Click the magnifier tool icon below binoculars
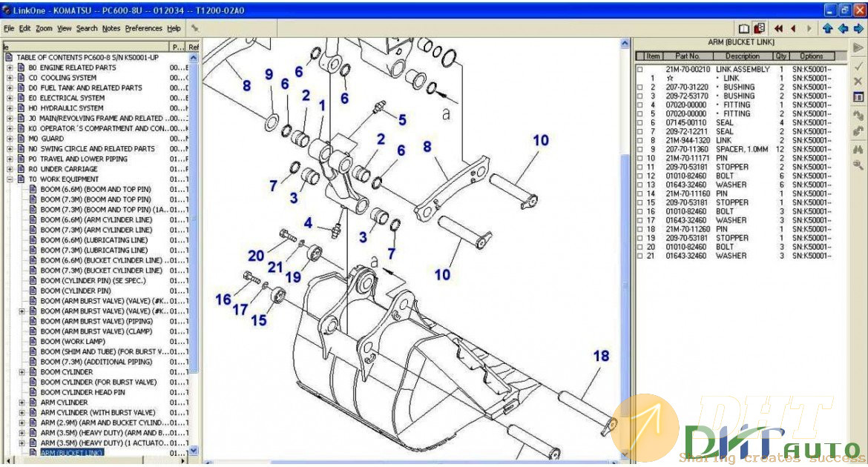868x467 pixels. coord(858,165)
